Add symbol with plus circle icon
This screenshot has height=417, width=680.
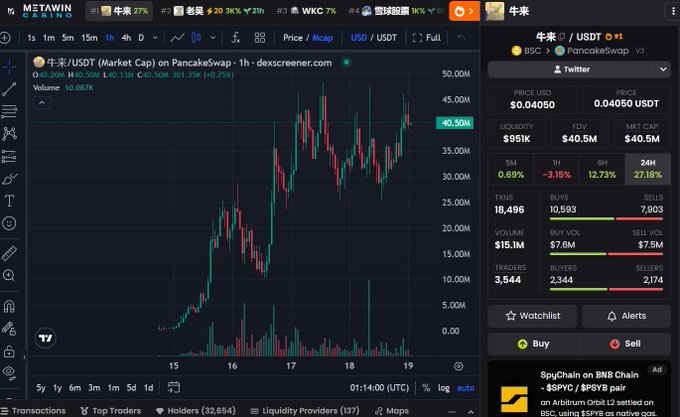coord(5,38)
